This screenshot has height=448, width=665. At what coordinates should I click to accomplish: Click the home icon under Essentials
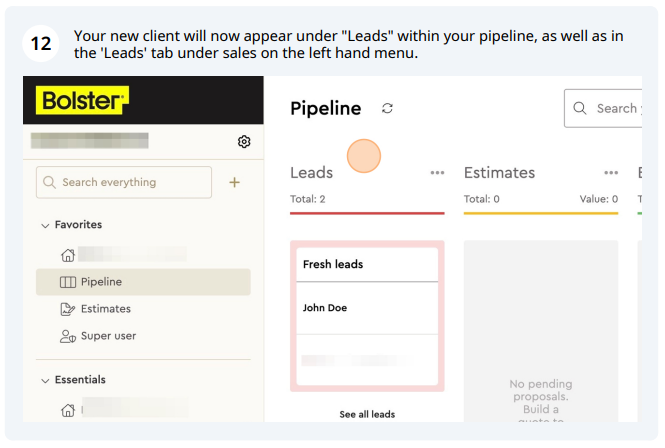click(x=68, y=410)
